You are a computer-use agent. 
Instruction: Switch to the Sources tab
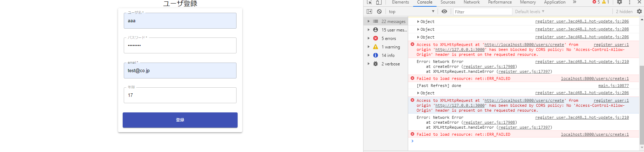pyautogui.click(x=448, y=2)
